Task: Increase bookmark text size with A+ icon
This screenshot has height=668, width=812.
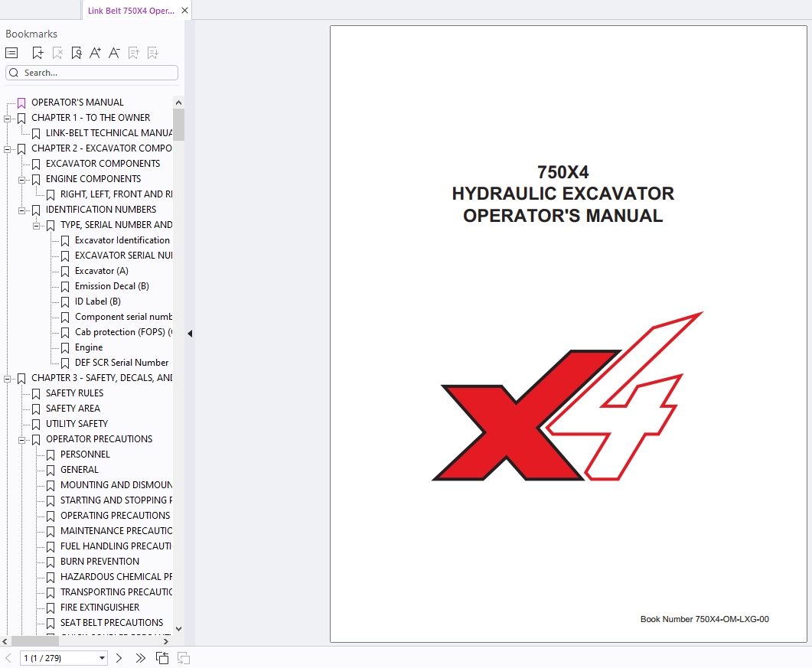Action: click(95, 53)
